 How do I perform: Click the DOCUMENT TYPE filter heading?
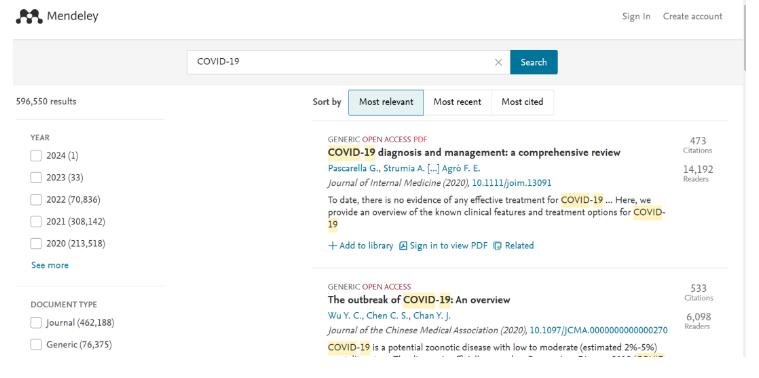point(63,304)
